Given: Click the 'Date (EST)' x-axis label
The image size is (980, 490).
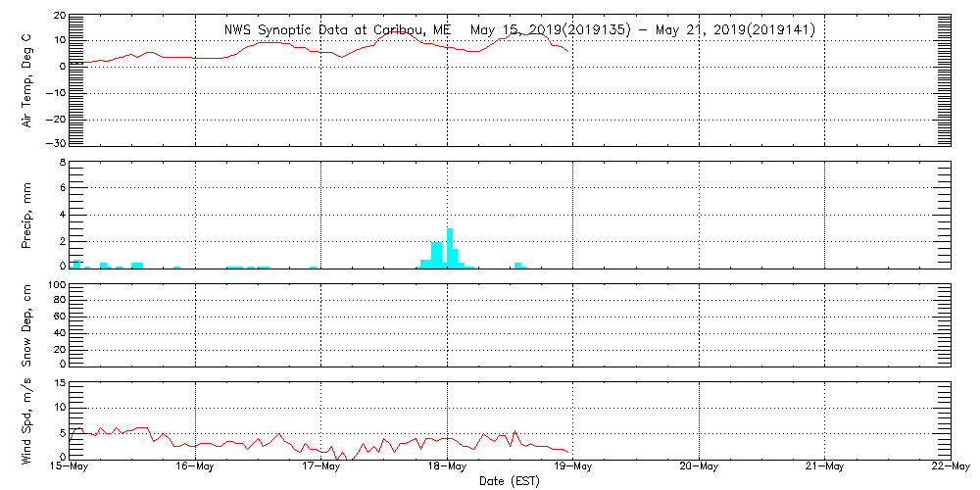Looking at the screenshot, I should pyautogui.click(x=510, y=481).
